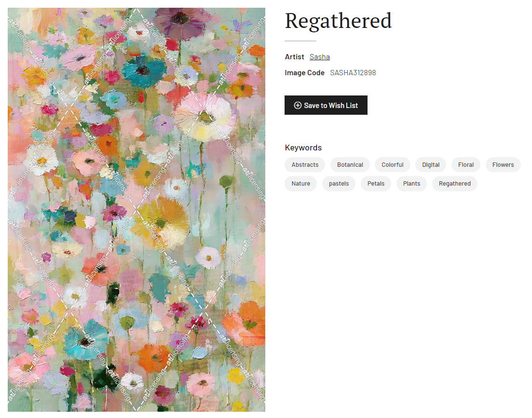Click the Petals keyword tag

376,184
